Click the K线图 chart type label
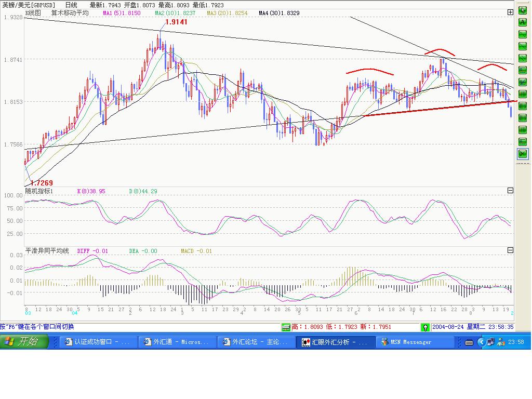The image size is (532, 399). pyautogui.click(x=33, y=13)
